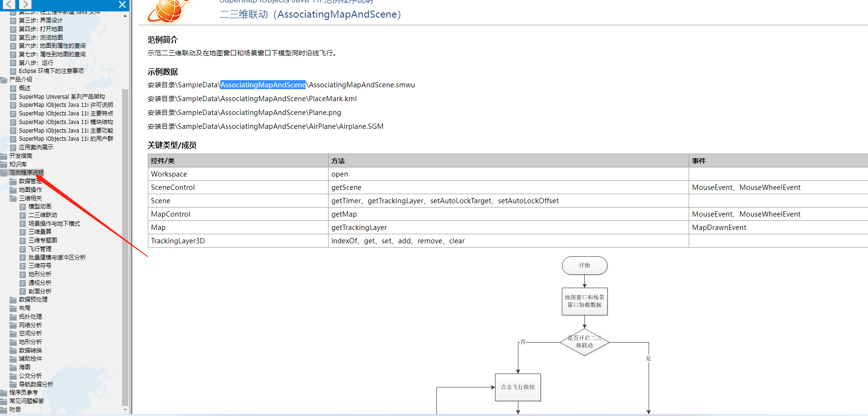Click the 点击飞行按钮 flowchart box
The image size is (868, 416).
518,387
